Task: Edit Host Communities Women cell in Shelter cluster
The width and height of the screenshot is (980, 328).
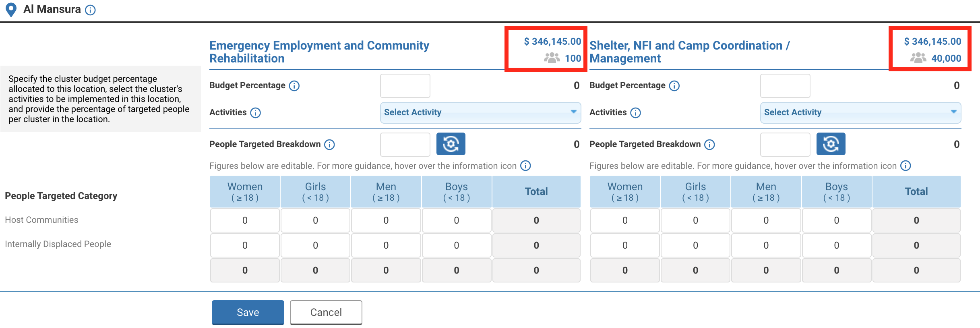Action: pyautogui.click(x=625, y=220)
